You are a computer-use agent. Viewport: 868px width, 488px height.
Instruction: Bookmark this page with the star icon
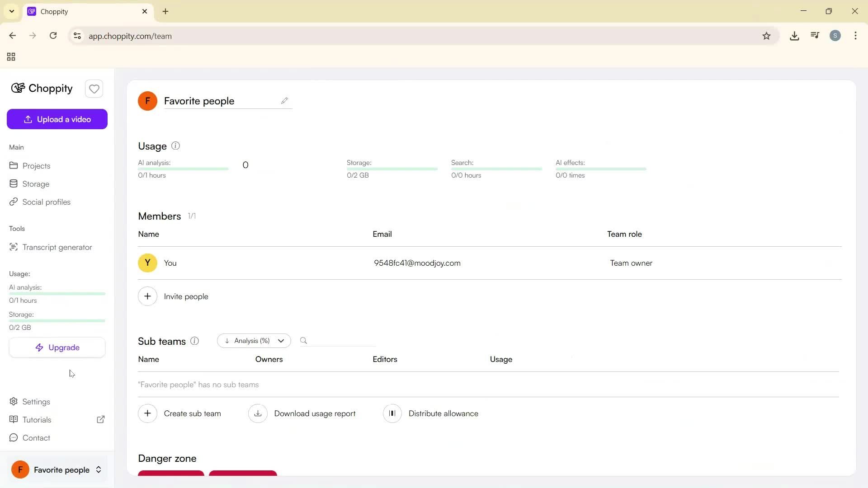pyautogui.click(x=766, y=36)
